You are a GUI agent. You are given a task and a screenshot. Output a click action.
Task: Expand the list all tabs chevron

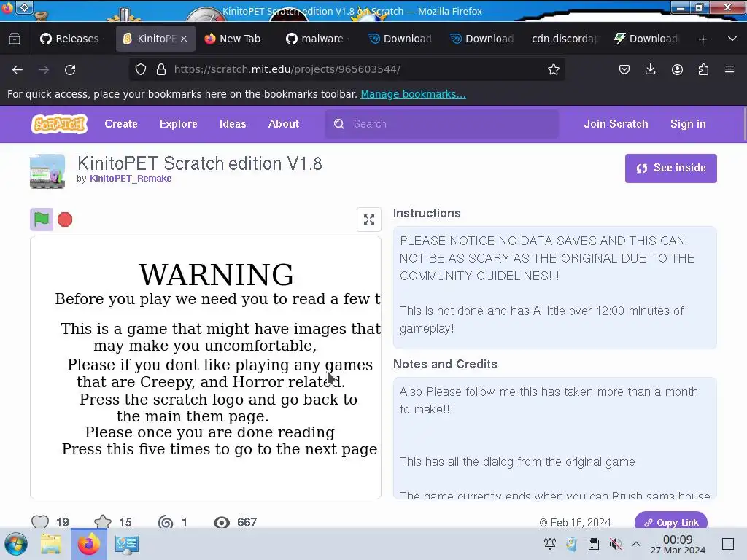pyautogui.click(x=732, y=39)
